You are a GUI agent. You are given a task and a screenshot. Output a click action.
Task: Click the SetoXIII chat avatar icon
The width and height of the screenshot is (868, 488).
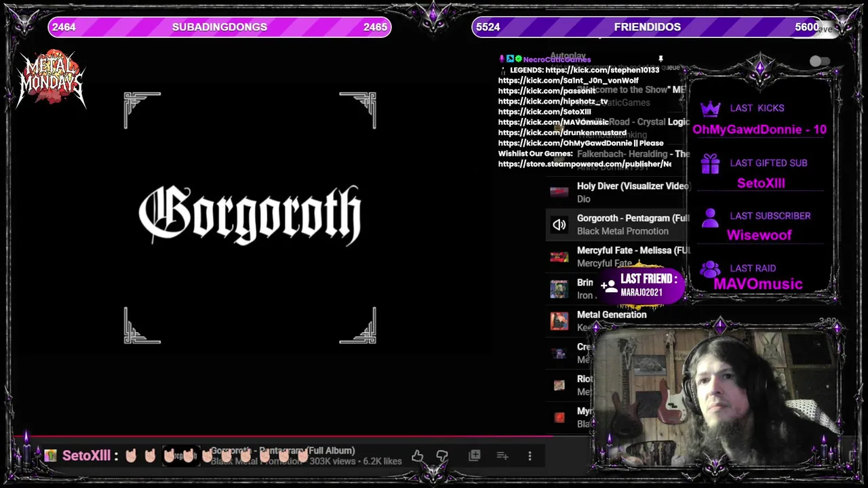(51, 455)
